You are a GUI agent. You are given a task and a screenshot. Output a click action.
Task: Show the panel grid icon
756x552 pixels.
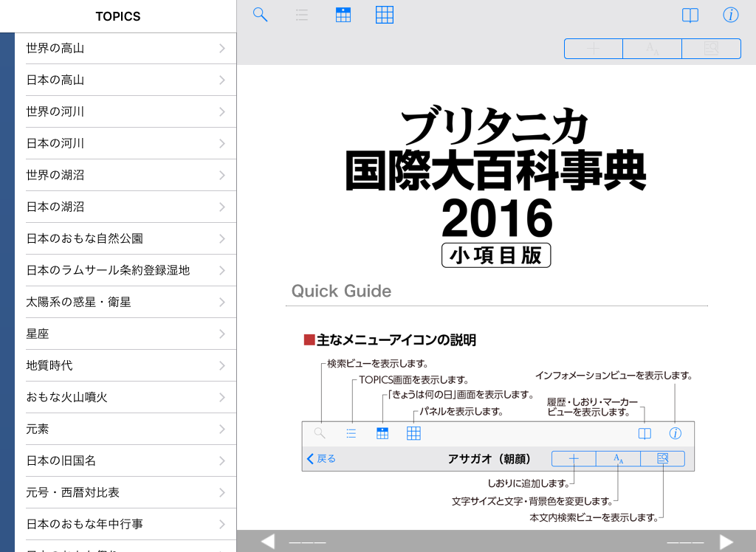click(384, 15)
